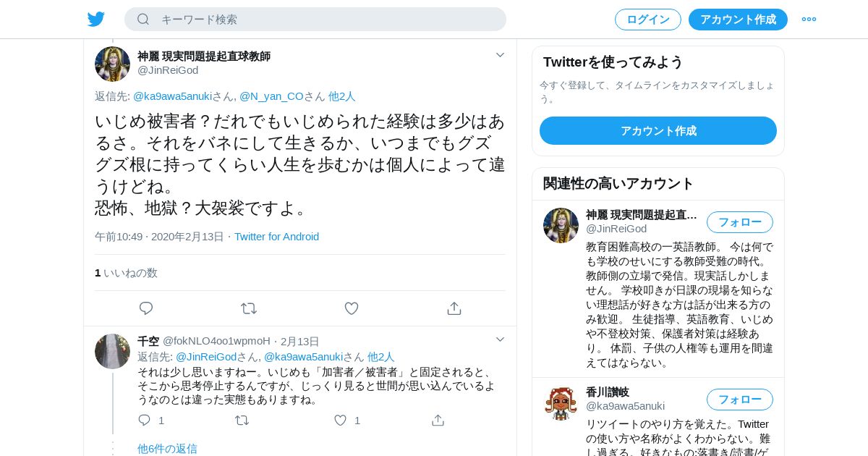
Task: Click the retweet icon under main tweet
Action: (x=249, y=308)
